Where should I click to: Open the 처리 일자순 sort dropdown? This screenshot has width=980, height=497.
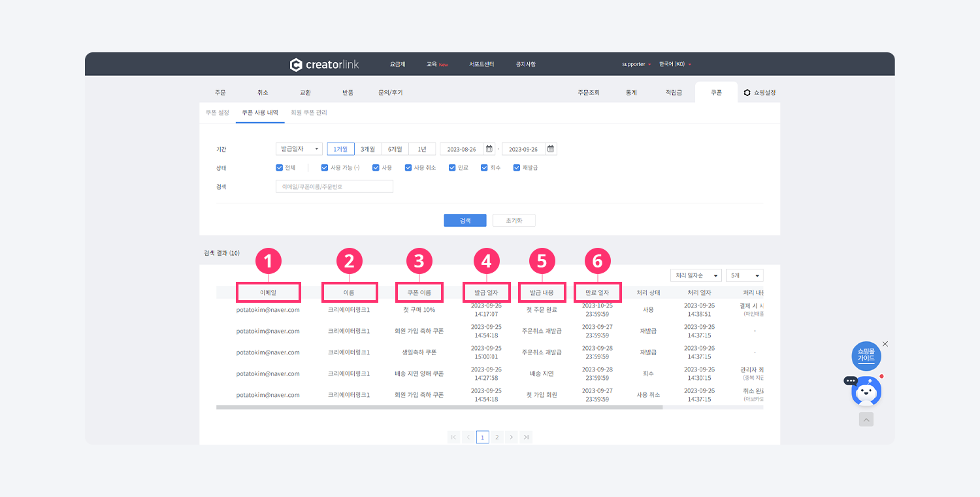[696, 276]
